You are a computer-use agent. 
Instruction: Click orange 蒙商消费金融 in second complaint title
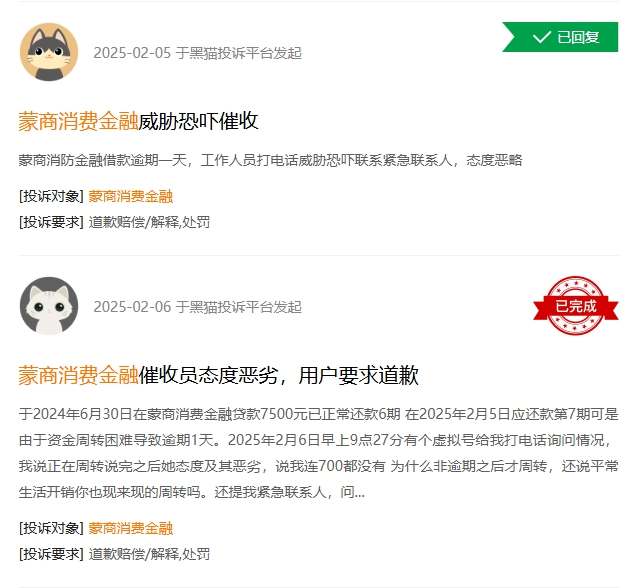click(78, 375)
